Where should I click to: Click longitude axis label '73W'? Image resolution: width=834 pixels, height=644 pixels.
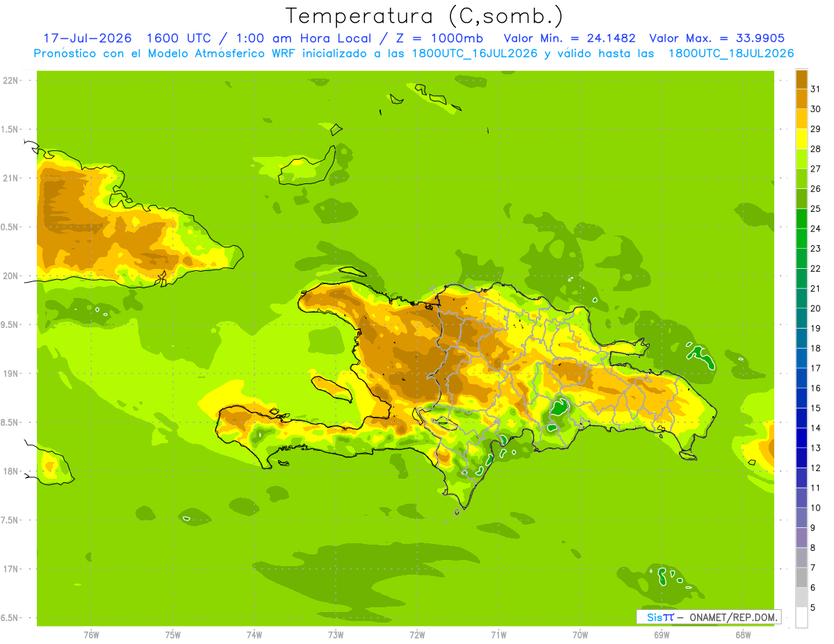click(336, 634)
